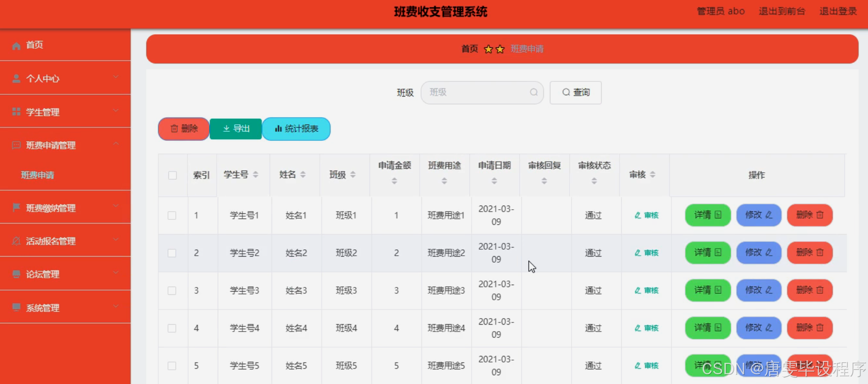Sort the table by 班级 column

pos(353,175)
